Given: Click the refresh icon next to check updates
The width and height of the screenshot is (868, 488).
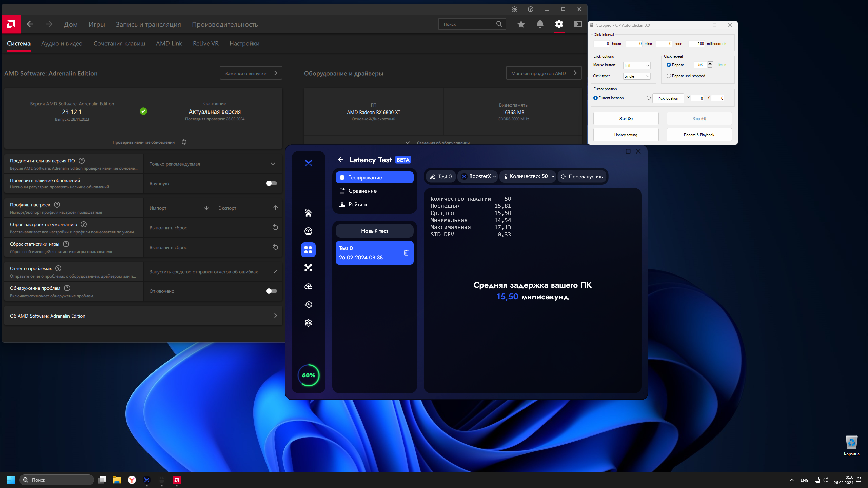Looking at the screenshot, I should pyautogui.click(x=184, y=142).
